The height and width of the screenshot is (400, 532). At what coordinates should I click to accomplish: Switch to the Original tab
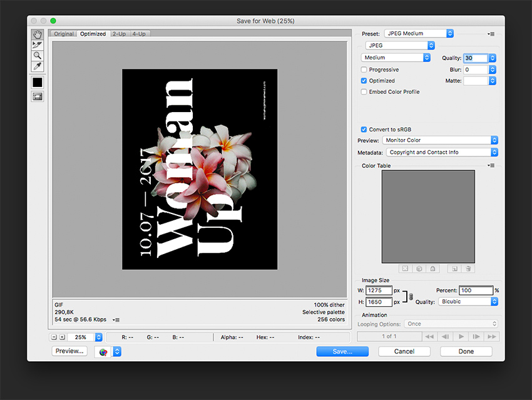(63, 34)
